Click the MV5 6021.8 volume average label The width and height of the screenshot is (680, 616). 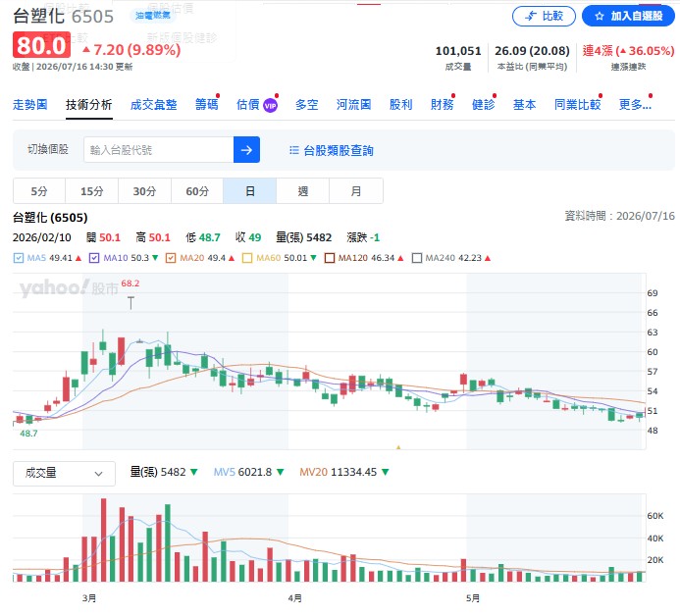tap(248, 472)
